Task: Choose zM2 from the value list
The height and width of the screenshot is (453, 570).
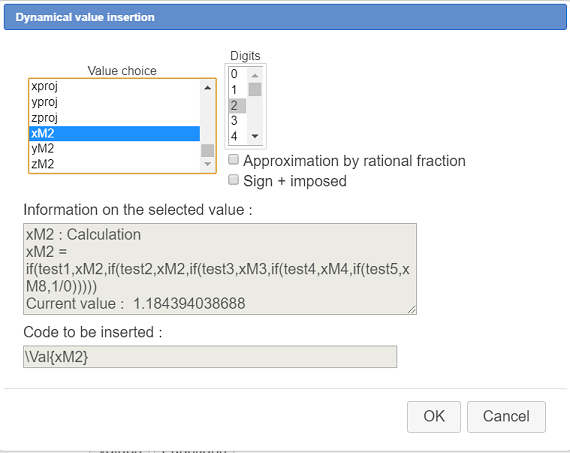Action: point(115,164)
